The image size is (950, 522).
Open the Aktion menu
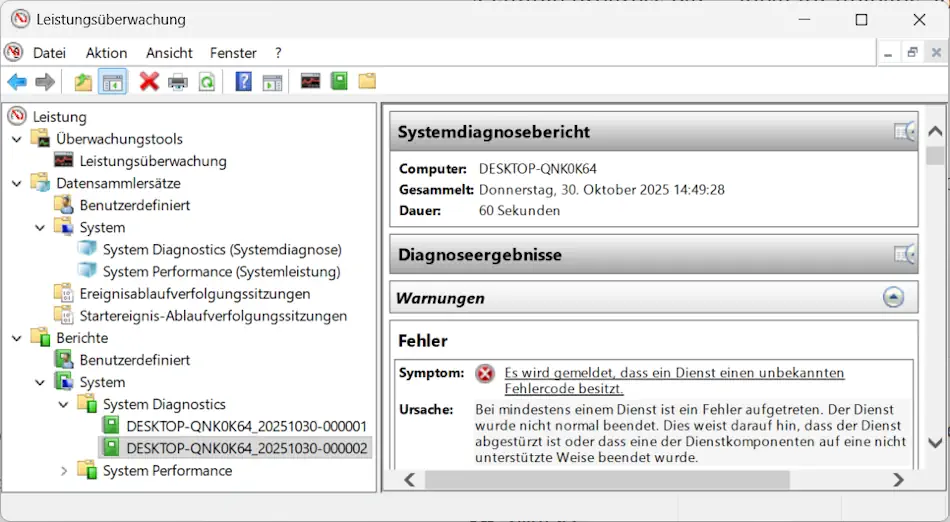[x=106, y=53]
